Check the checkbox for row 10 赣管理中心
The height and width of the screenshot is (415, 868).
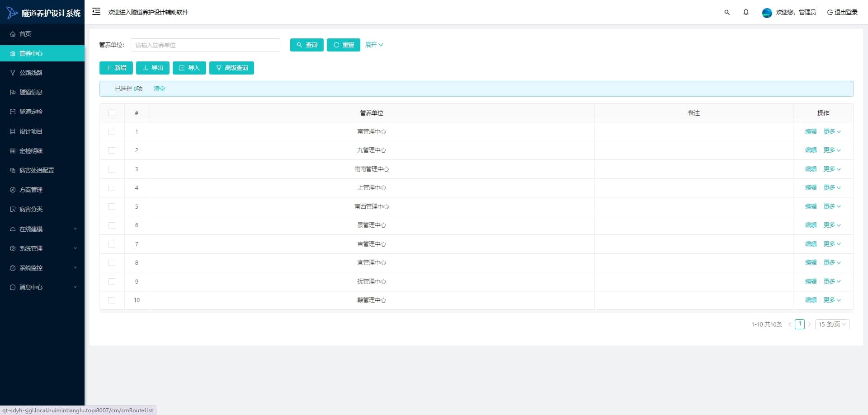click(x=112, y=300)
